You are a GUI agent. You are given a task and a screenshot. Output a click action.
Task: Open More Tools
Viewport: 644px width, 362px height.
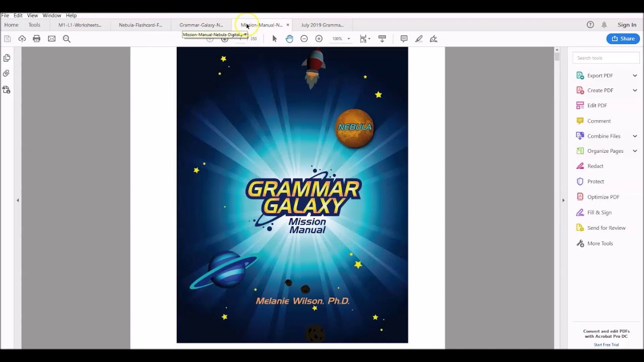[x=600, y=243]
